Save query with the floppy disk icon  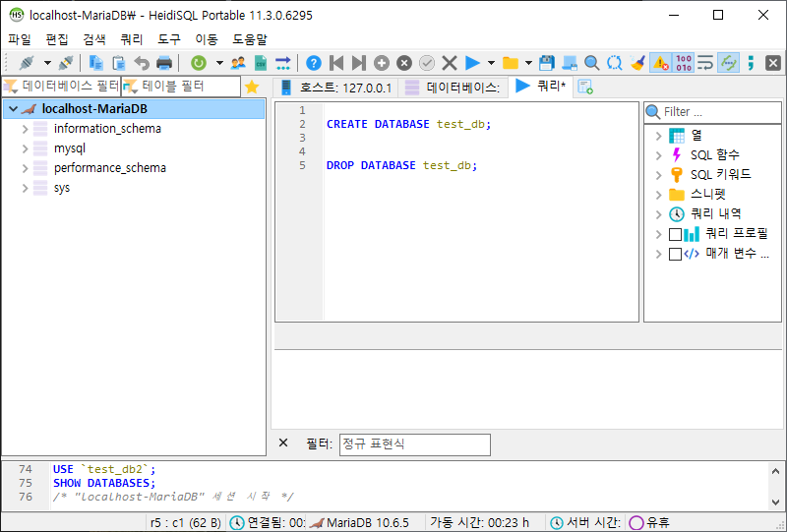coord(547,63)
